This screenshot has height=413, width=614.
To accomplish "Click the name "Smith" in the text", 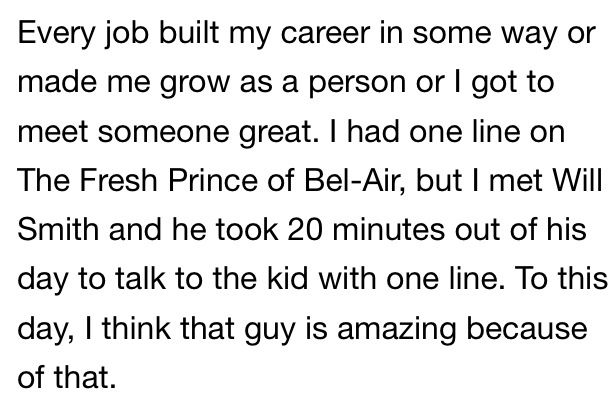I will point(58,229).
